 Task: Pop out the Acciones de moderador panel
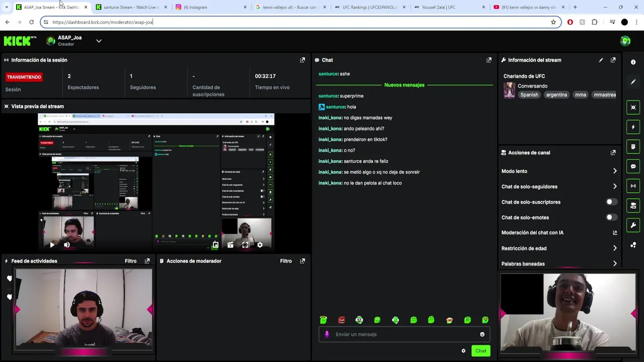(302, 261)
